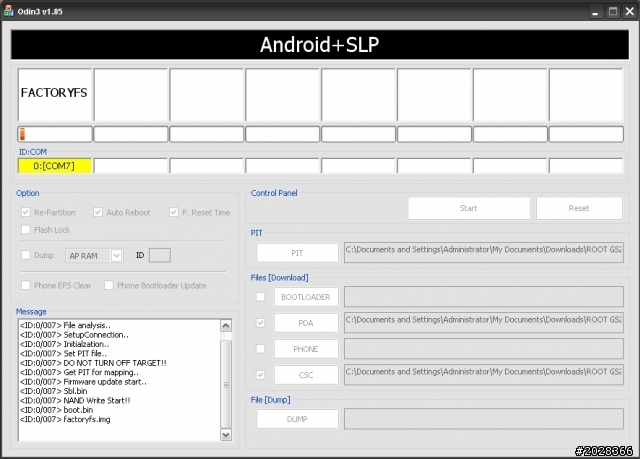Image resolution: width=640 pixels, height=459 pixels.
Task: Select 'boot.bin' log line
Action: pyautogui.click(x=56, y=410)
